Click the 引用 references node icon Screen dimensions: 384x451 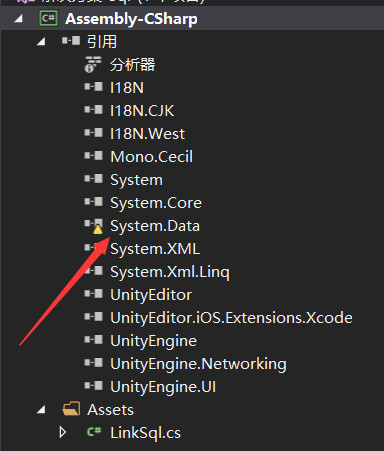71,41
